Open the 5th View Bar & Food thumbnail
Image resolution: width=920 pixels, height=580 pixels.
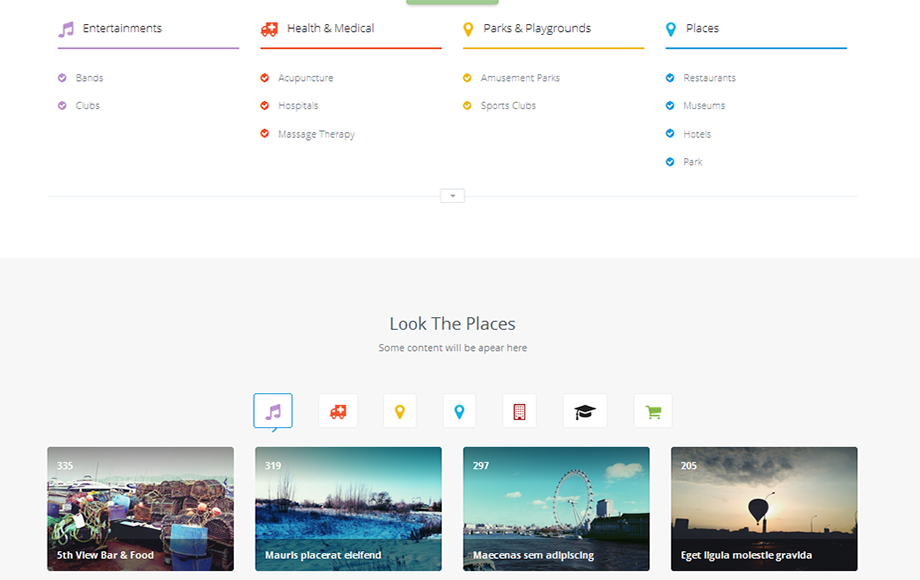pos(140,508)
